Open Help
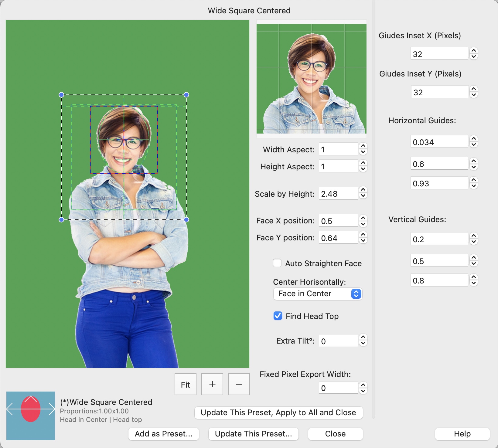498x448 pixels. (462, 434)
